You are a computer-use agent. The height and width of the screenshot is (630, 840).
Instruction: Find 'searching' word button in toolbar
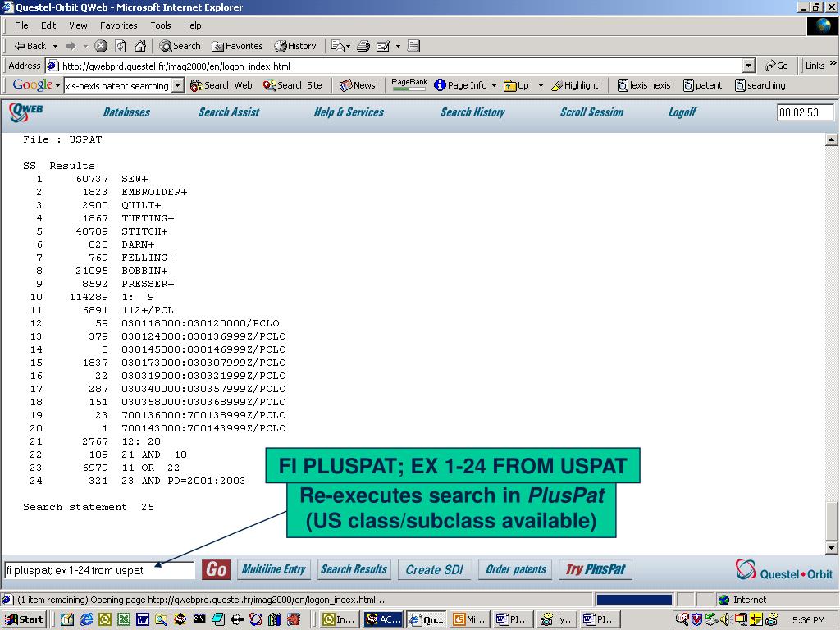click(760, 85)
